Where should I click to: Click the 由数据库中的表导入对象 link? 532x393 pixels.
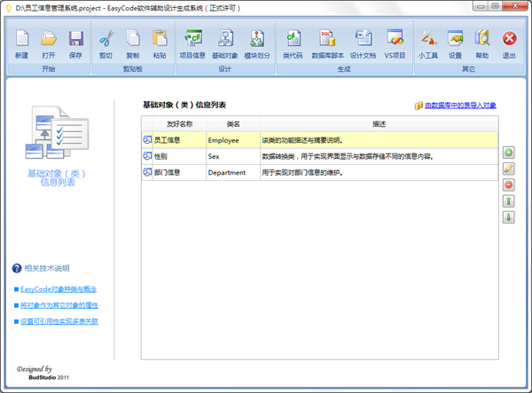pos(460,106)
